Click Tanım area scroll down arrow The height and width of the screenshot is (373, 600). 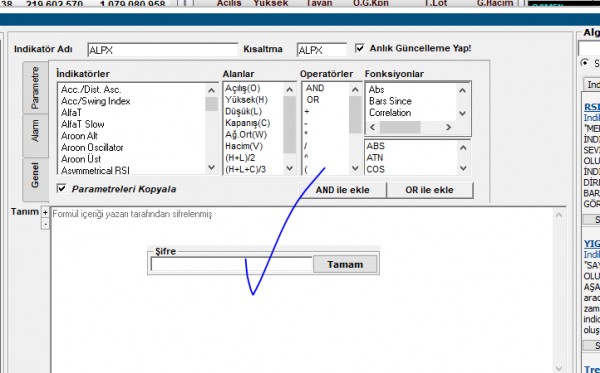[559, 368]
